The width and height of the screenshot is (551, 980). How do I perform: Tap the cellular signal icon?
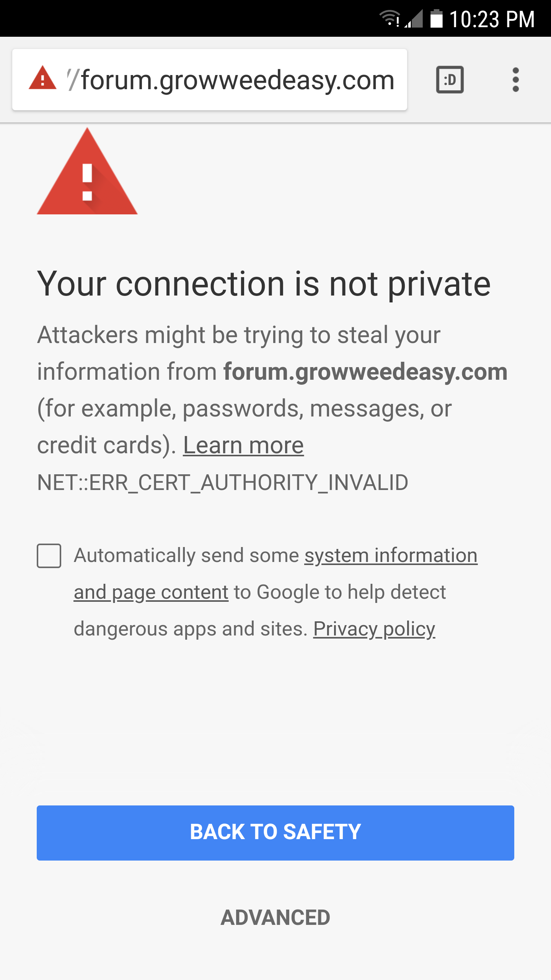[414, 18]
